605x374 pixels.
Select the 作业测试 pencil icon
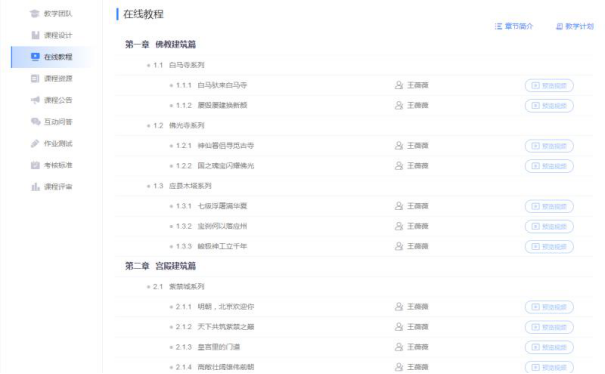coord(35,144)
